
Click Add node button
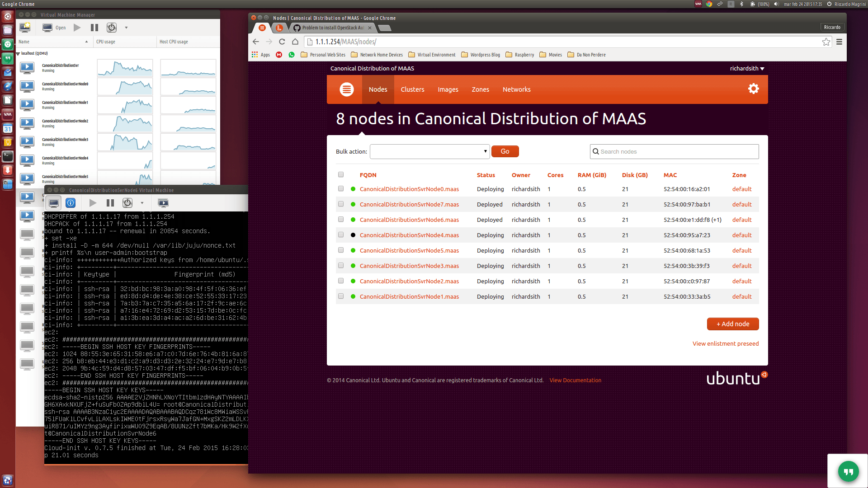tap(733, 324)
